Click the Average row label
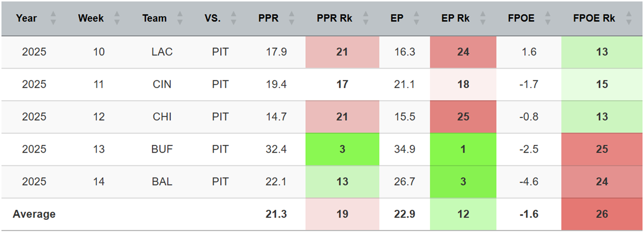Viewport: 644px width, 232px height. [34, 214]
